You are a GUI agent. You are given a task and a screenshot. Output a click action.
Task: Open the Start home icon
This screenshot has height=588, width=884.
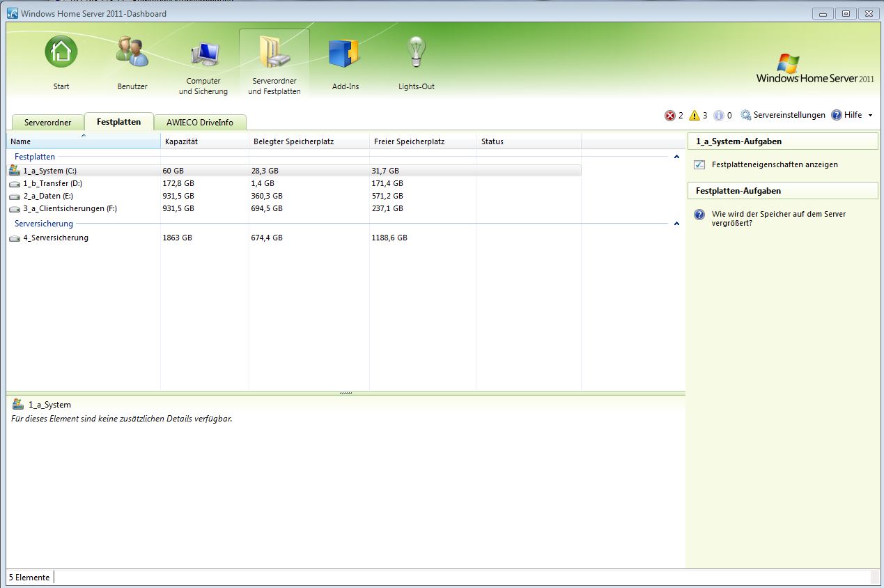61,52
